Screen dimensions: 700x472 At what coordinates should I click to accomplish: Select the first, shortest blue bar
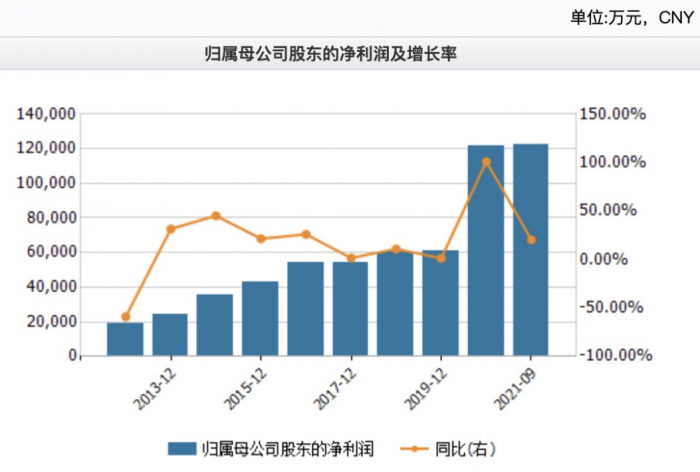tap(125, 339)
